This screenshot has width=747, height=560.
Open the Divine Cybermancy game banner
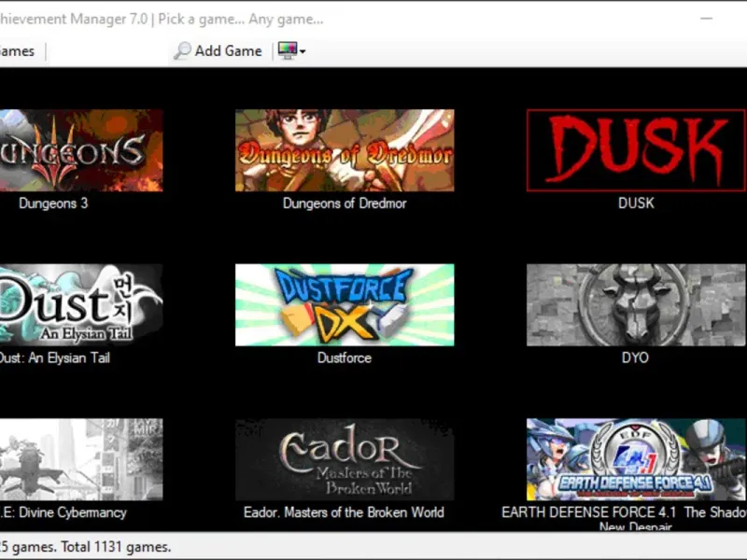[81, 459]
